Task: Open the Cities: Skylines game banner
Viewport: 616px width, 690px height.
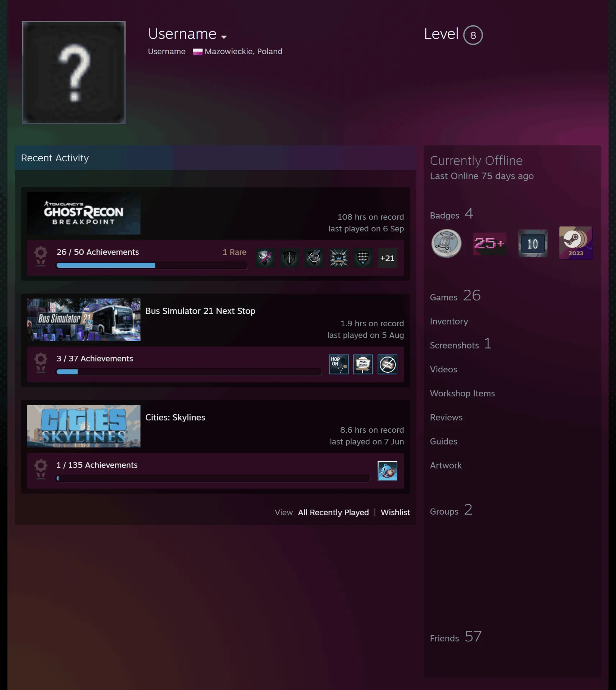Action: tap(83, 426)
